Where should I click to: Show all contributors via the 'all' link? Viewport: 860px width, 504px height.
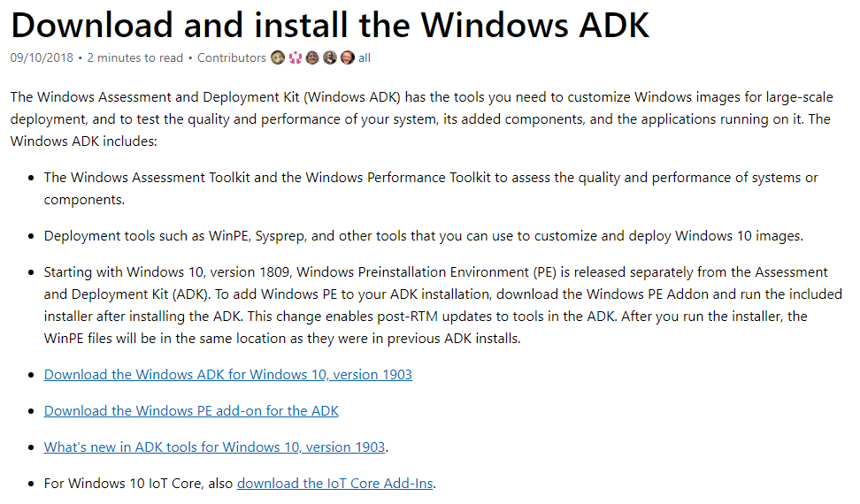pyautogui.click(x=365, y=58)
